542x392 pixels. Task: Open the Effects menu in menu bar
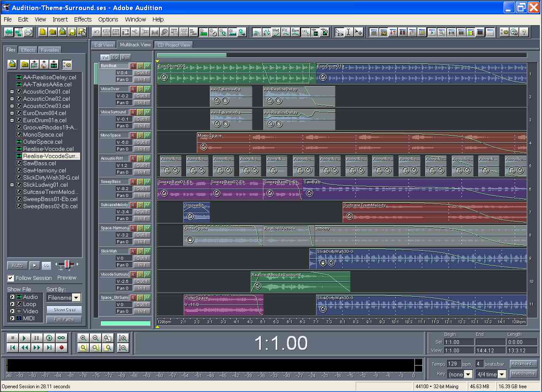83,19
